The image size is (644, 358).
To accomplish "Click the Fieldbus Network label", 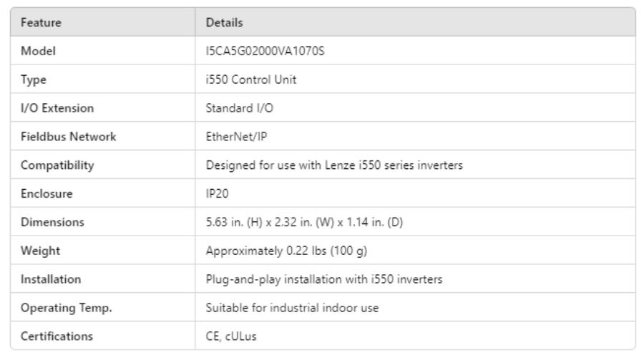I will point(69,137).
